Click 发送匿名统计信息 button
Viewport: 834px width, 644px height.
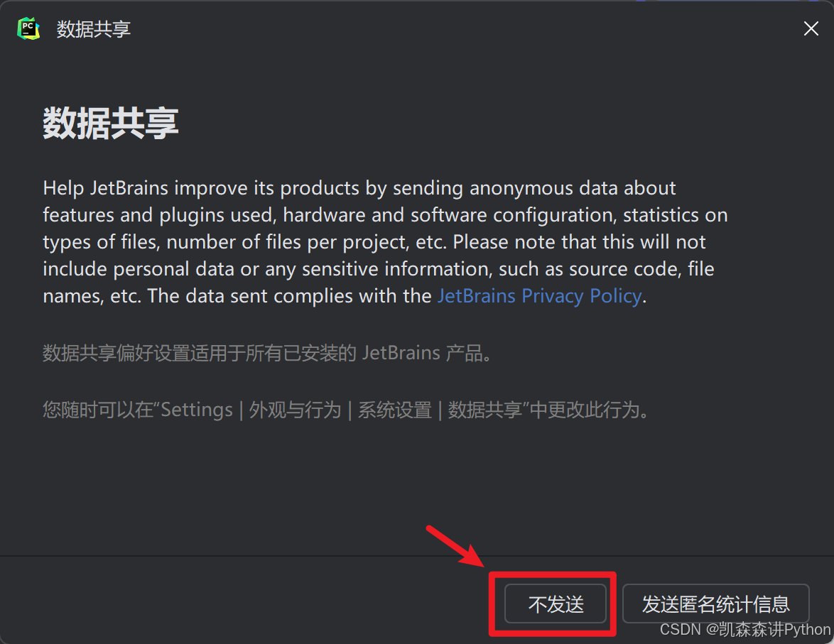click(x=716, y=604)
